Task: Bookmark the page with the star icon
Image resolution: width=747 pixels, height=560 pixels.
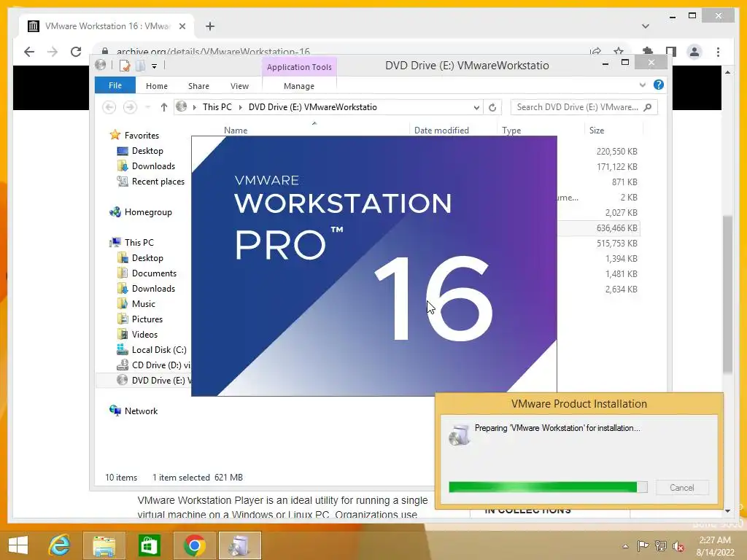Action: (x=619, y=51)
